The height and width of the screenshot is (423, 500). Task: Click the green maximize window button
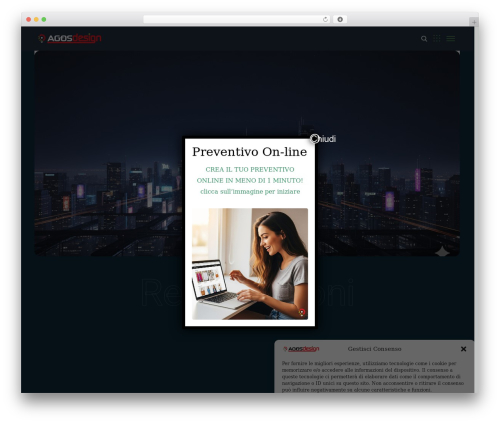[44, 19]
